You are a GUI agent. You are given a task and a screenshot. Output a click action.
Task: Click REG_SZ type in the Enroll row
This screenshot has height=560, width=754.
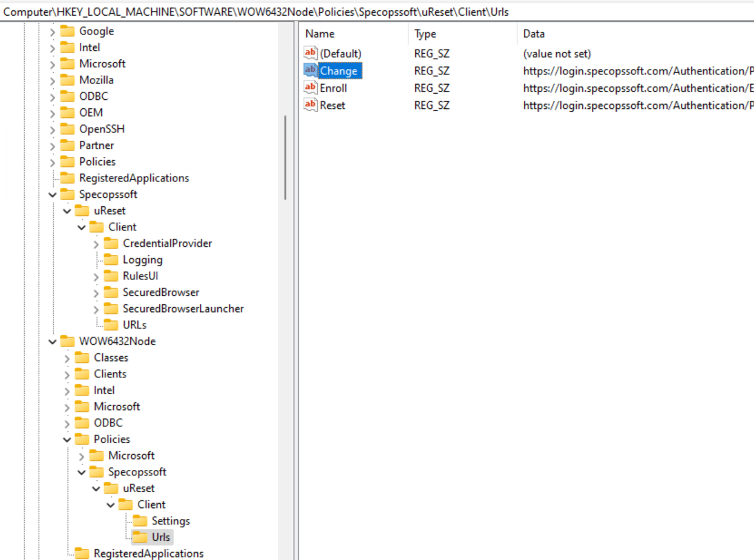(x=432, y=88)
